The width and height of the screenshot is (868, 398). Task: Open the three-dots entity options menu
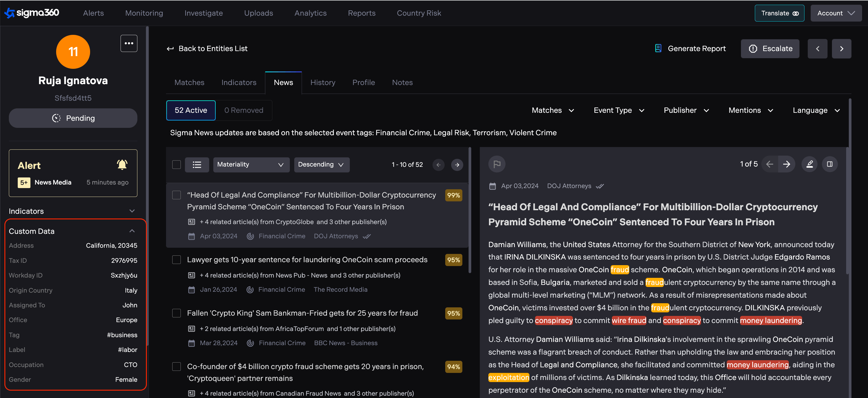129,43
